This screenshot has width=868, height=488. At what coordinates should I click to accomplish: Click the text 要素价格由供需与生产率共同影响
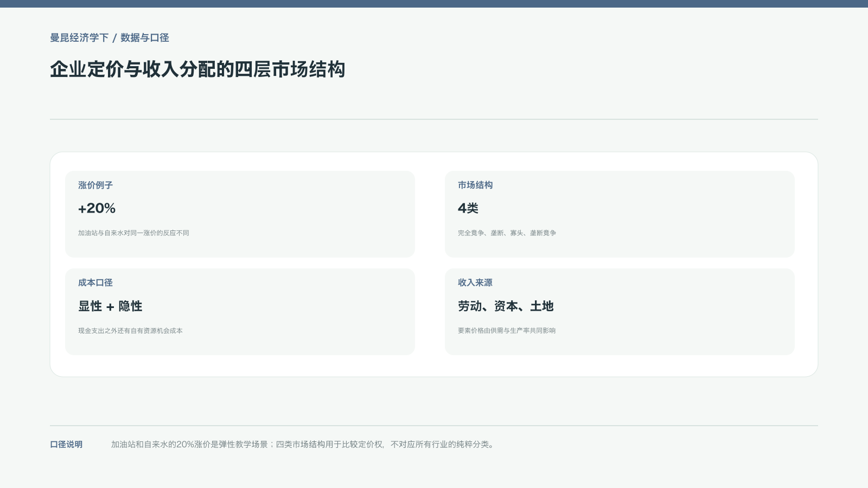coord(507,330)
